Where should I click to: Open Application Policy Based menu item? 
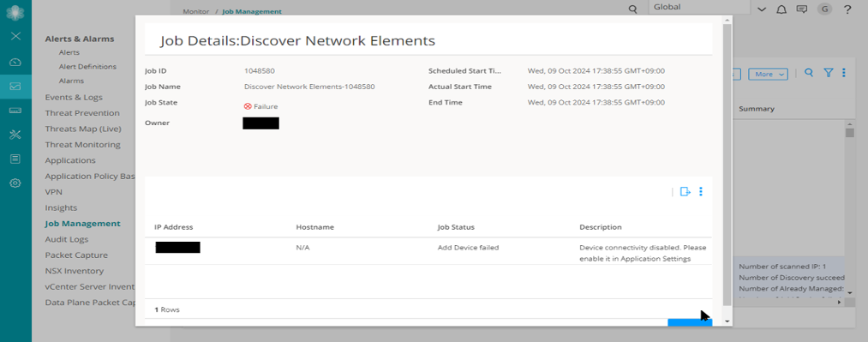[90, 176]
